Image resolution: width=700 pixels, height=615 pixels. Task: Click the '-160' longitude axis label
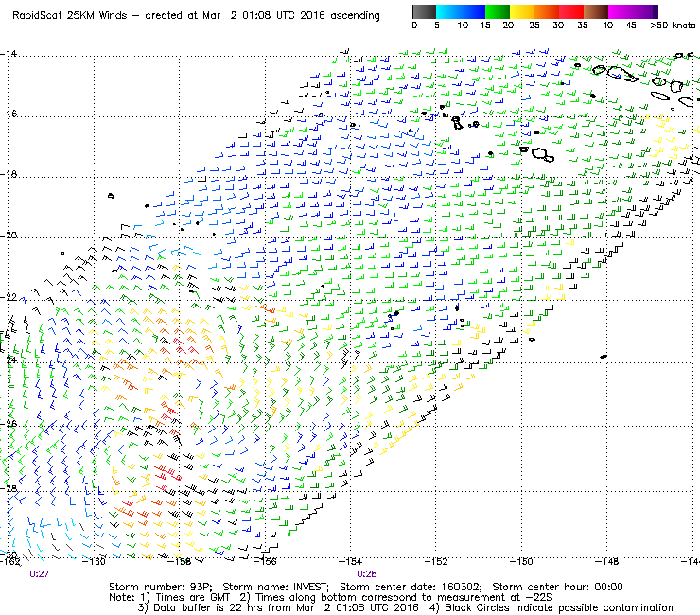pyautogui.click(x=95, y=561)
